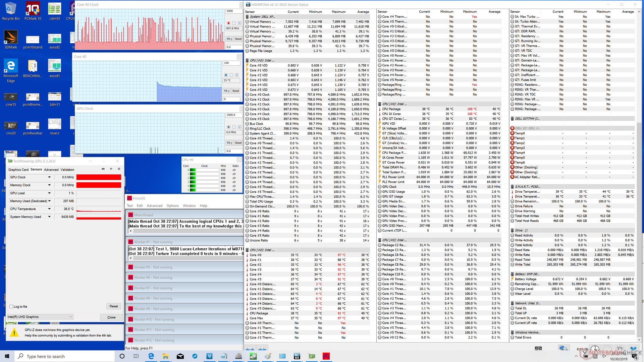
Task: Open File Explorer from the taskbar
Action: [165, 356]
